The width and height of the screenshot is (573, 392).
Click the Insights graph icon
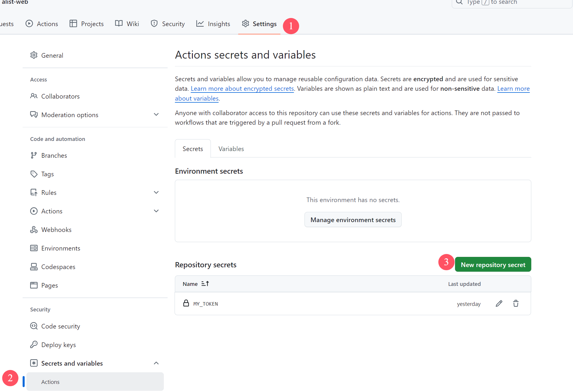pyautogui.click(x=200, y=23)
